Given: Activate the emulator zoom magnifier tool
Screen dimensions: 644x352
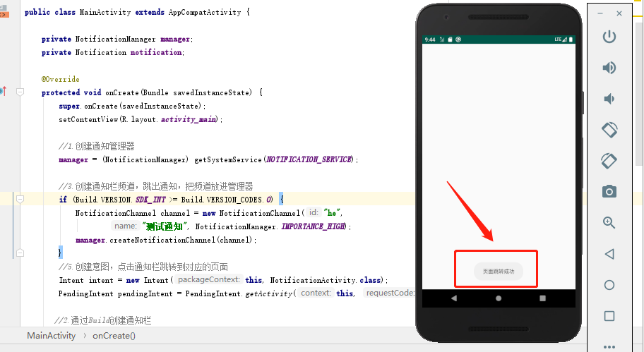Looking at the screenshot, I should click(609, 223).
